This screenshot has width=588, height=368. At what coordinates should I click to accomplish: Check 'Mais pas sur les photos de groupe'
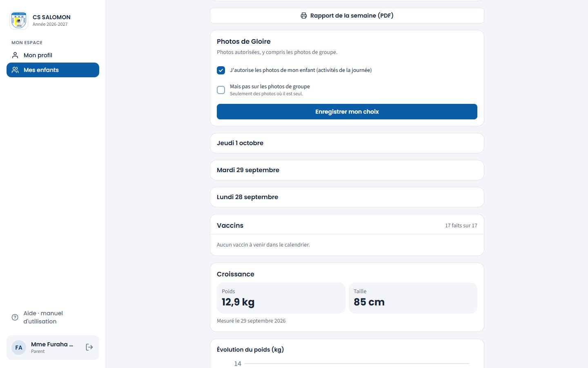(x=221, y=90)
